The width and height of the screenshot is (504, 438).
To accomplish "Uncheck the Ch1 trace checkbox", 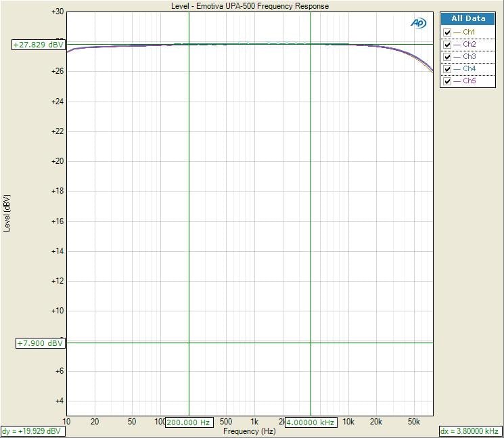I will [x=446, y=32].
